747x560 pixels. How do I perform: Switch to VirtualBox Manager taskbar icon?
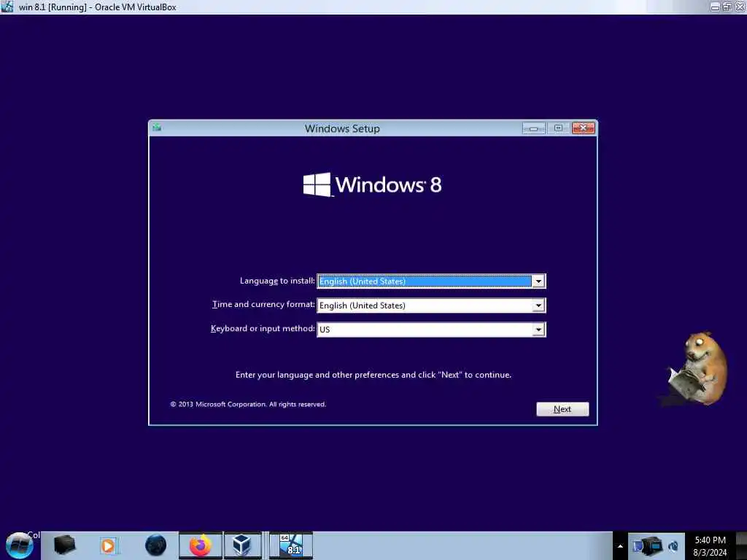(x=242, y=545)
